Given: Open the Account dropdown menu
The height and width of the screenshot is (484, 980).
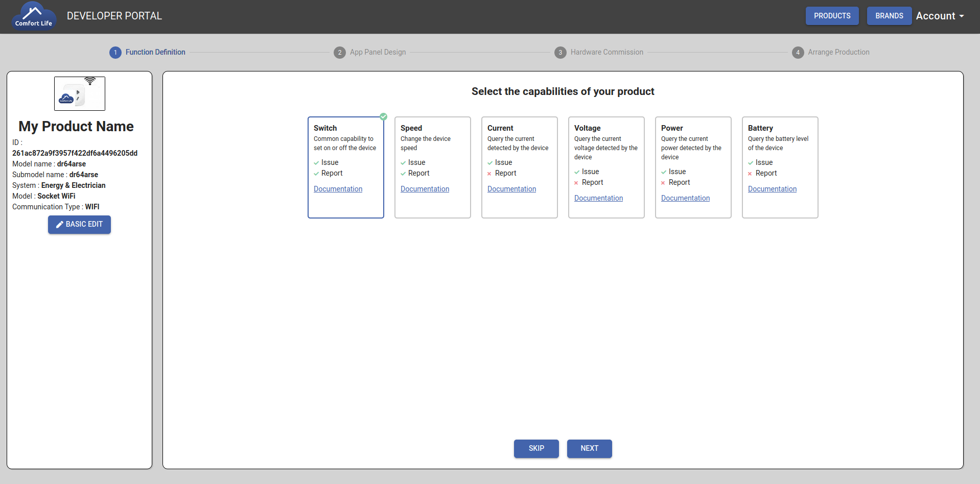Looking at the screenshot, I should pyautogui.click(x=940, y=16).
